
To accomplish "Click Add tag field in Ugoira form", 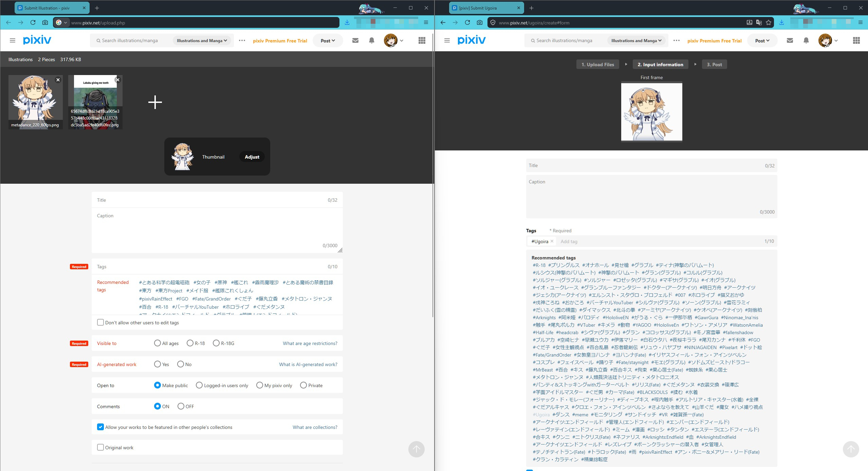I will pyautogui.click(x=659, y=241).
